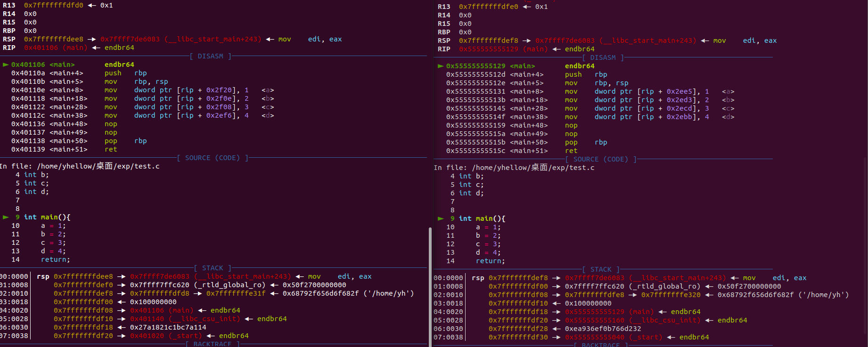Click green arrow at line 9 in left source
Image resolution: width=868 pixels, height=347 pixels.
coord(6,217)
